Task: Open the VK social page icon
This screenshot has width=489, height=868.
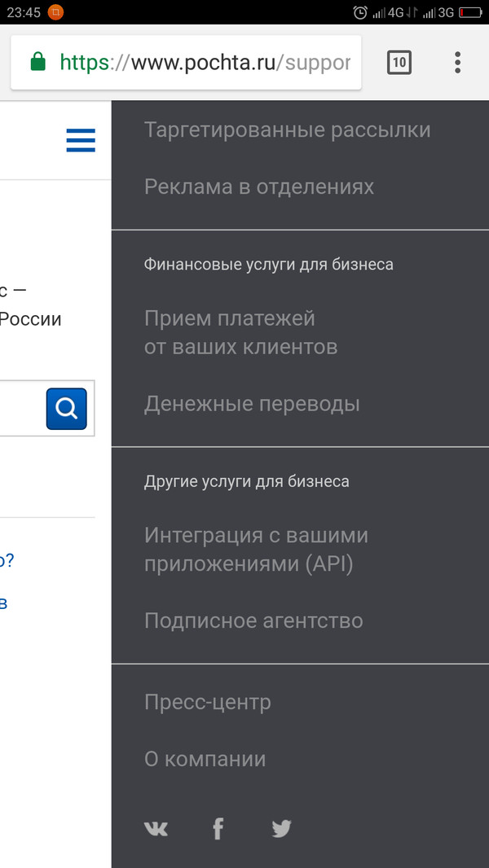Action: tap(156, 829)
